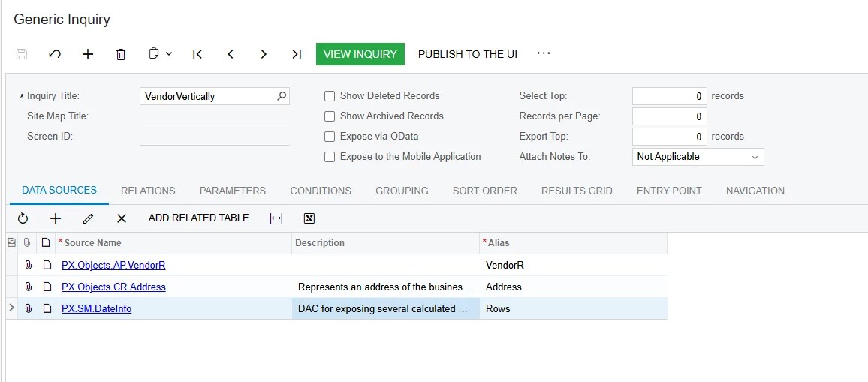This screenshot has height=382, width=868.
Task: Click the column configurator icon in grid header
Action: click(x=11, y=242)
